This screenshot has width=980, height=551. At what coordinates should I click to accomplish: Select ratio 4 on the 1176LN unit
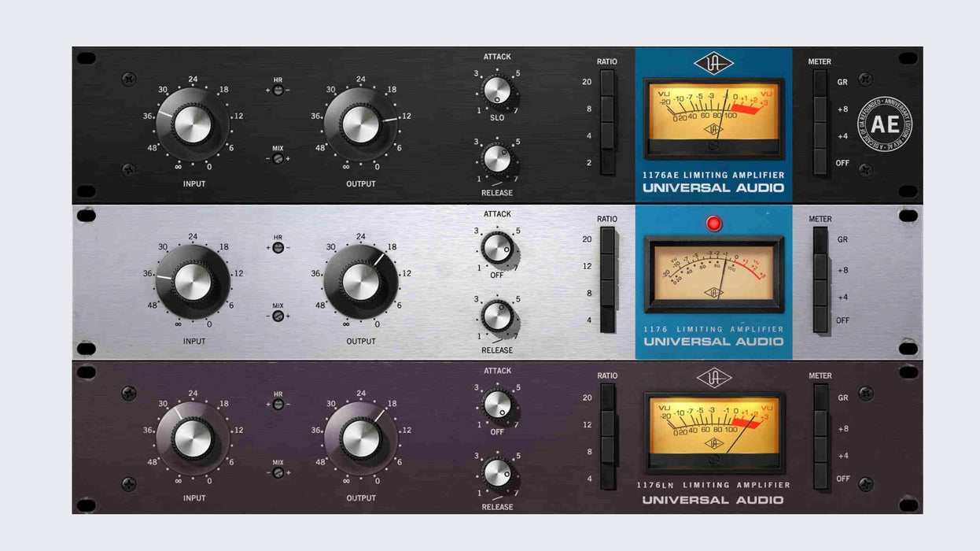pyautogui.click(x=607, y=477)
